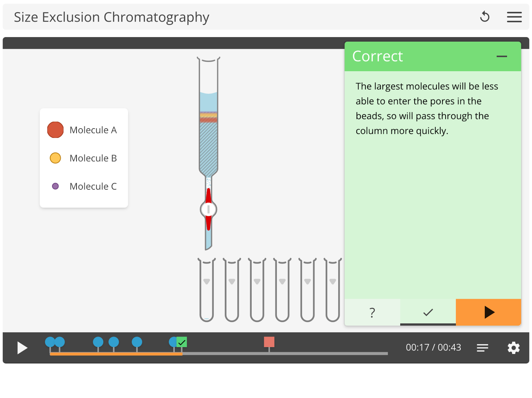532x398 pixels.
Task: Click the green checkmark timeline marker
Action: coord(182,342)
